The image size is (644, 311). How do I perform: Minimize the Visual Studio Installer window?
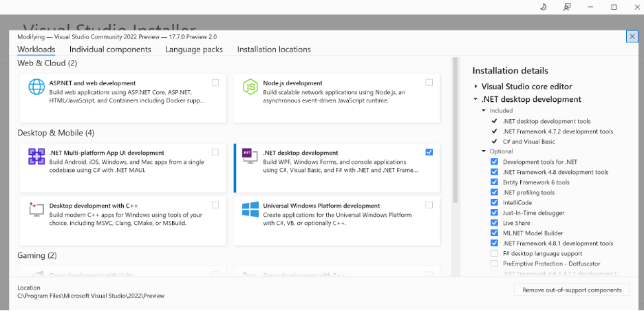[x=590, y=7]
